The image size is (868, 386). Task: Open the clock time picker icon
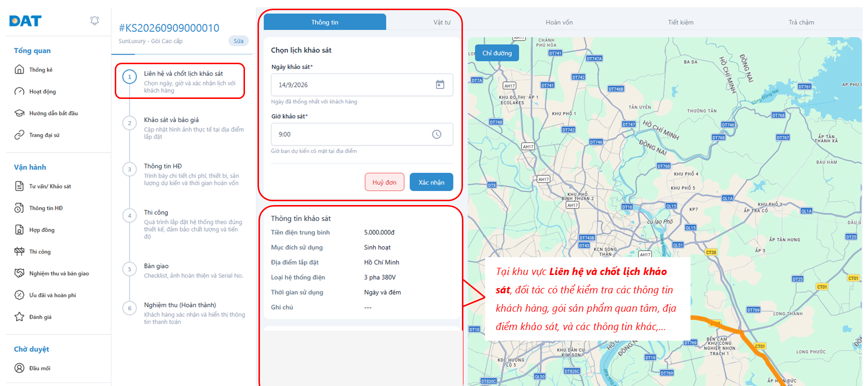click(x=436, y=134)
